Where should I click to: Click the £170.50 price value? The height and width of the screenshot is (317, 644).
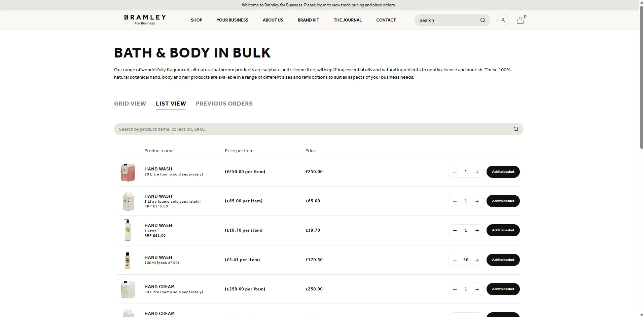point(314,260)
